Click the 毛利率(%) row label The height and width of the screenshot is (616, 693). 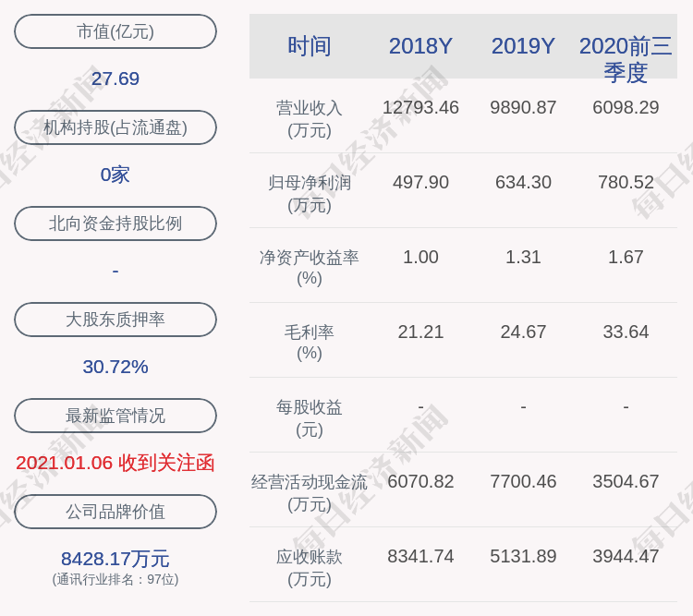[310, 343]
